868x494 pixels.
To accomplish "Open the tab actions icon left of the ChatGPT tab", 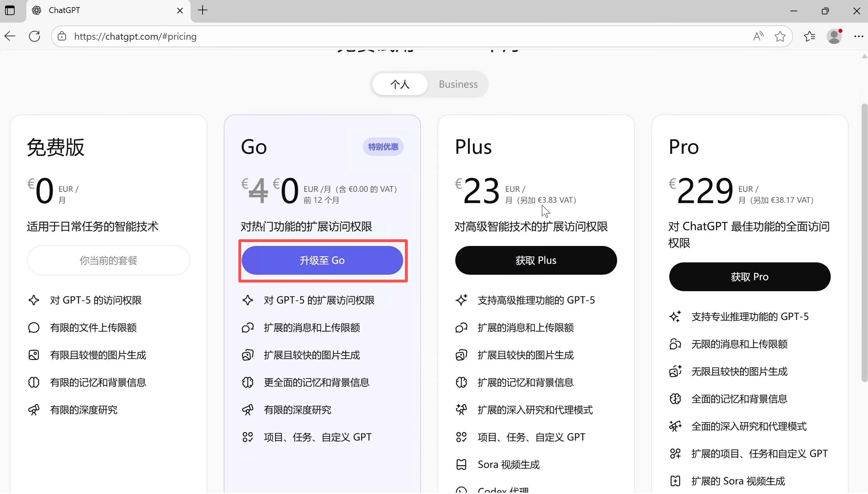I will 10,10.
